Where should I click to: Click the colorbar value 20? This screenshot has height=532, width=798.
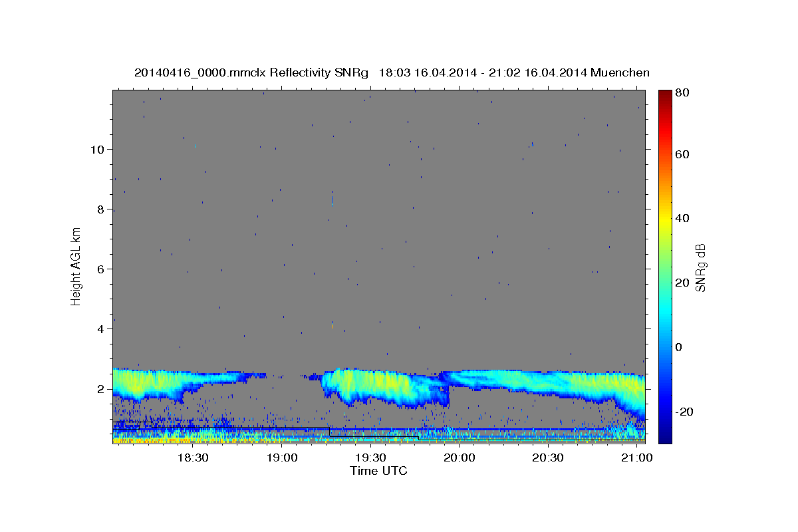[x=681, y=283]
